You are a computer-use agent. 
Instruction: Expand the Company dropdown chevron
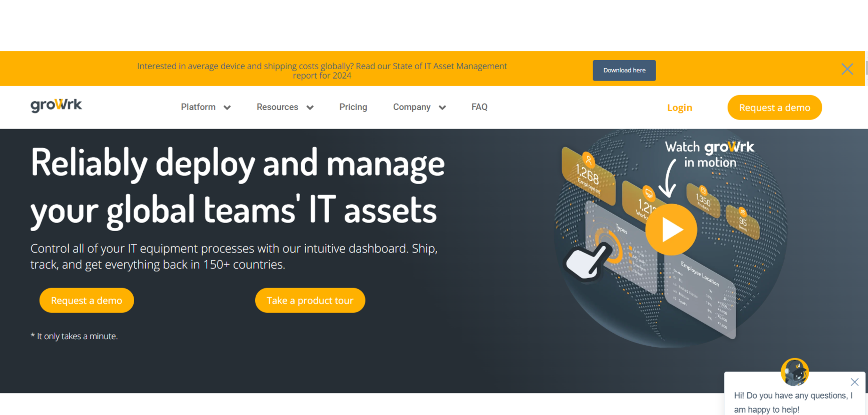pyautogui.click(x=442, y=108)
